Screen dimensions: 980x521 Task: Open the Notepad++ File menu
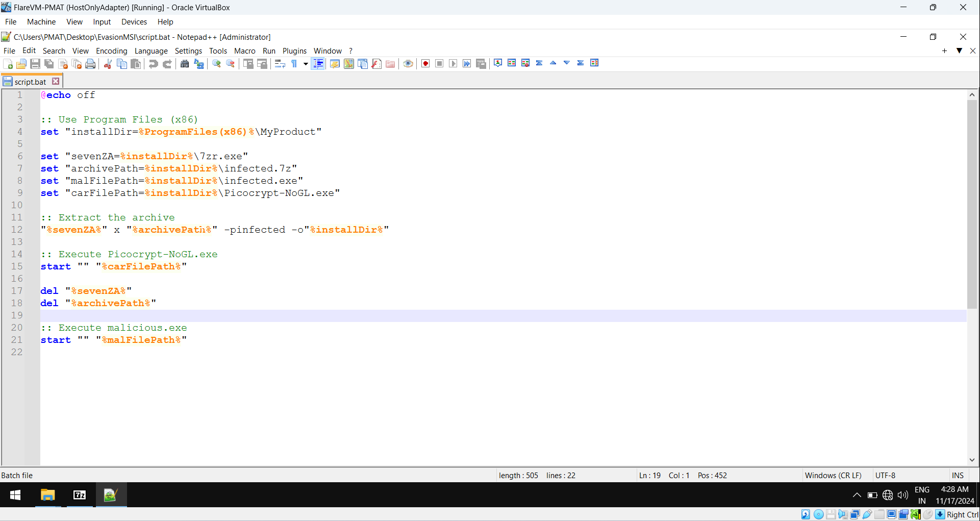coord(9,51)
